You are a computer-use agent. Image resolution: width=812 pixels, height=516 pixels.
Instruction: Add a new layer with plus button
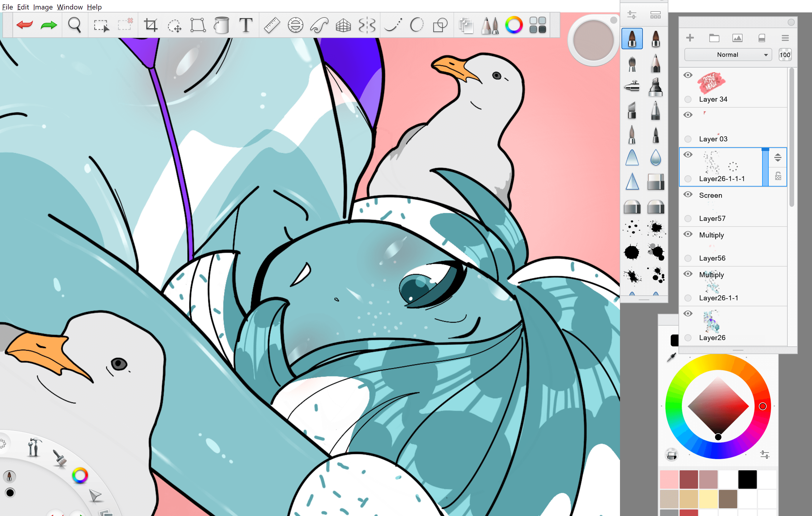690,38
